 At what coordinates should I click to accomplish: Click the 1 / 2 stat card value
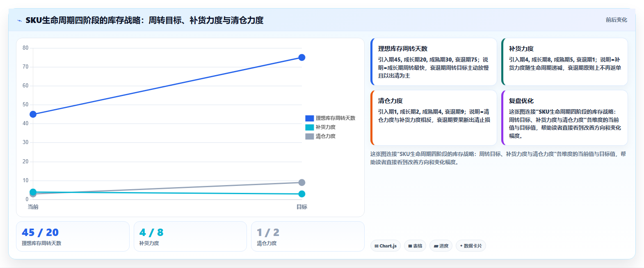tap(268, 233)
